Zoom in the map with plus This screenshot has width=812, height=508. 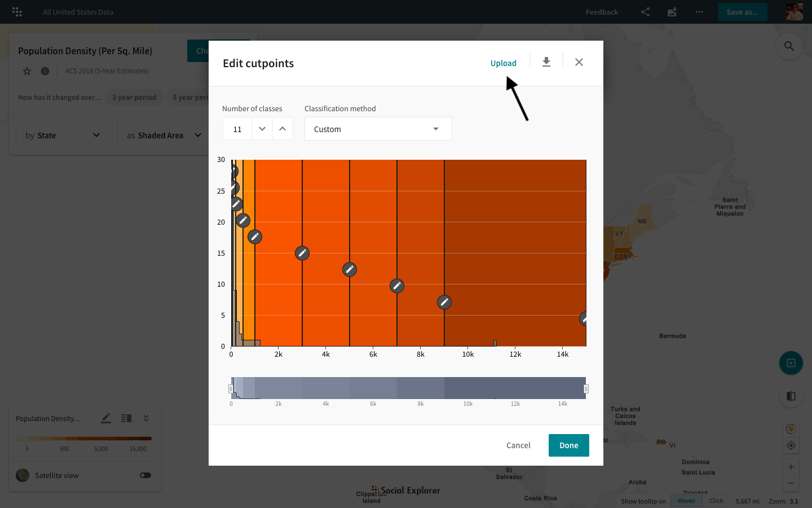791,467
